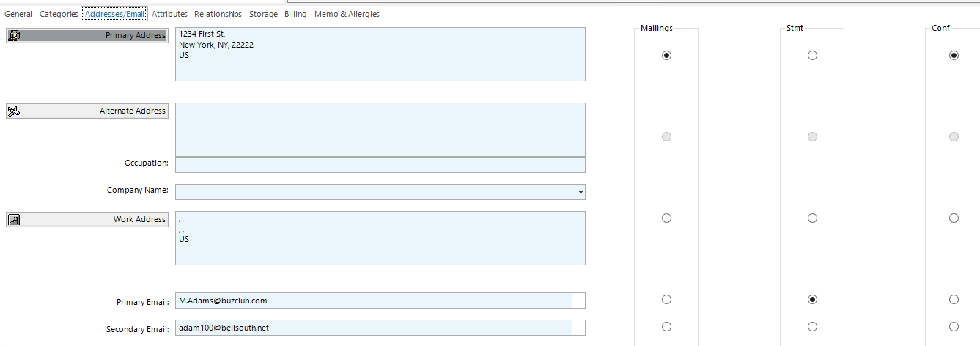This screenshot has width=980, height=346.
Task: Select Stmt radio for Secondary Email
Action: point(812,327)
